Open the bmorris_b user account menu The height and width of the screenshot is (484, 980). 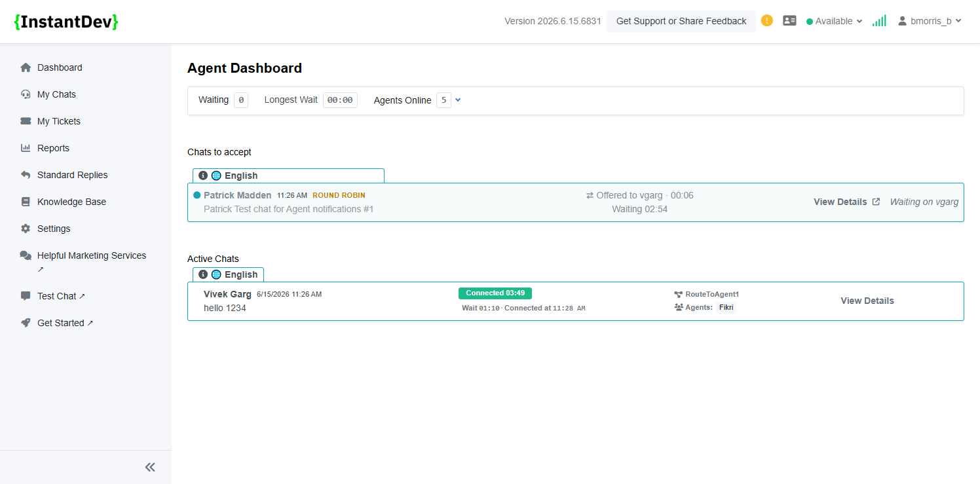click(930, 21)
